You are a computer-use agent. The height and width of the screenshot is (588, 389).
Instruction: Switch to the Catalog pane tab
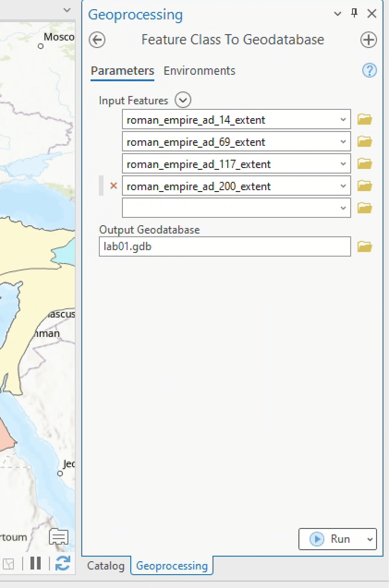coord(106,566)
